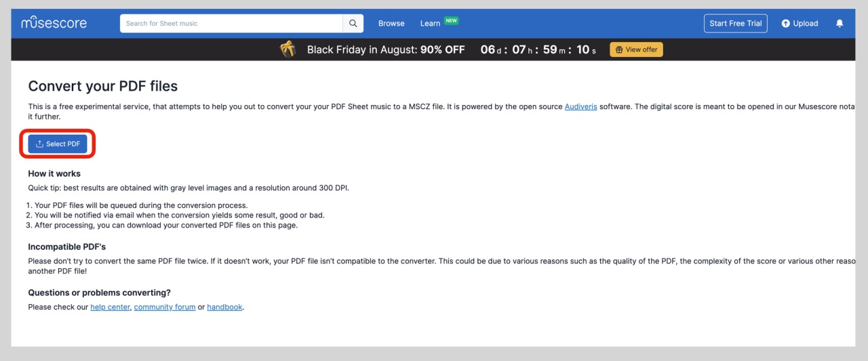
Task: Click the Musescore logo
Action: [54, 23]
